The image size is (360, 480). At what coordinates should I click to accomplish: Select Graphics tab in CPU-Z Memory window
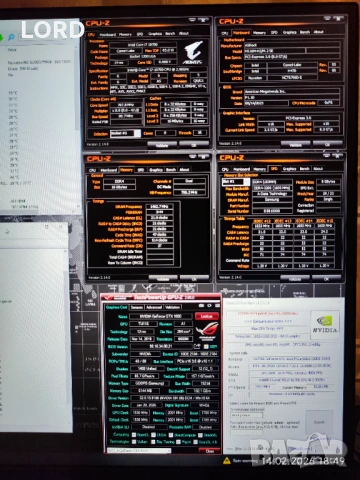156,170
